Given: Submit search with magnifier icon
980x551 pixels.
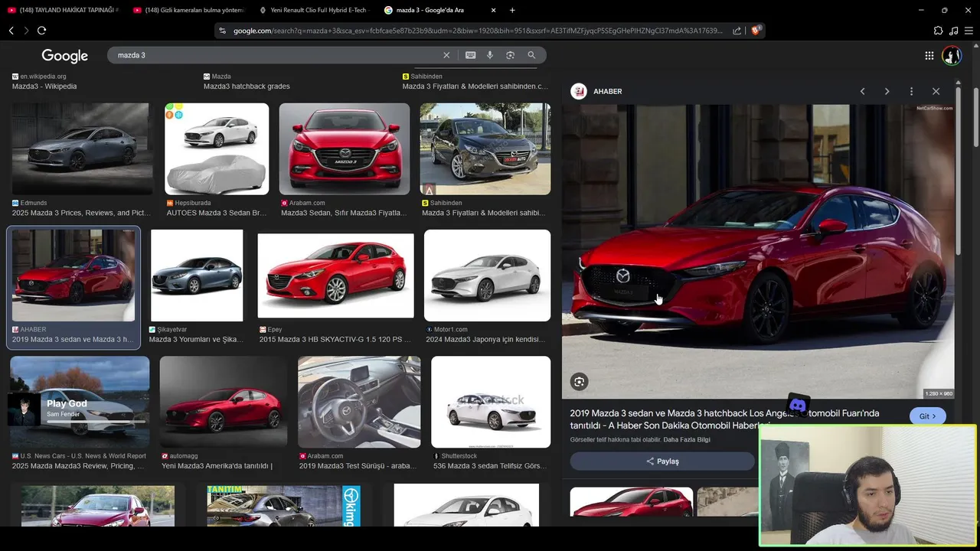Looking at the screenshot, I should (531, 55).
